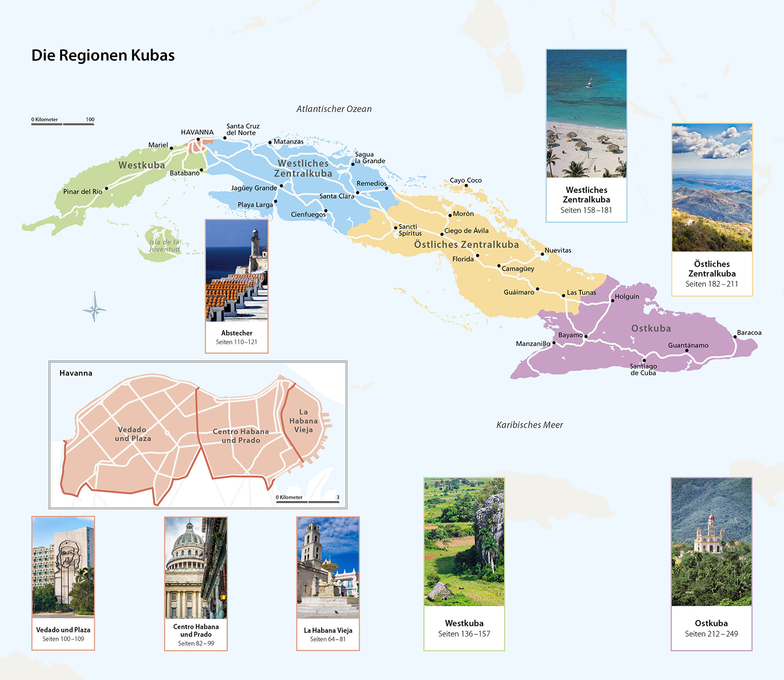Click the Holguín city marker dot

(612, 301)
